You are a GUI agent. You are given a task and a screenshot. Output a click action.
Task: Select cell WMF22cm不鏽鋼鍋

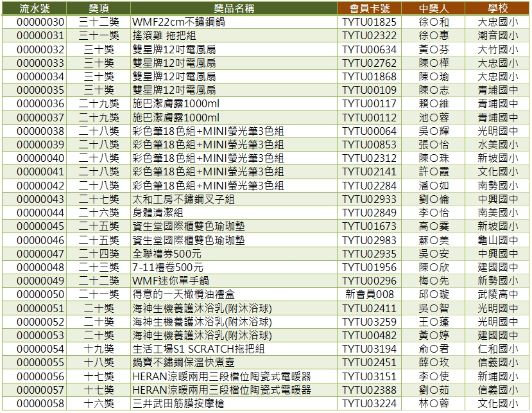click(178, 22)
